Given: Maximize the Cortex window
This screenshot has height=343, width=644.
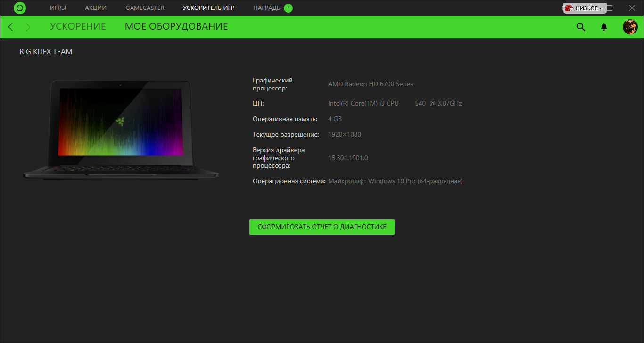Looking at the screenshot, I should [610, 8].
